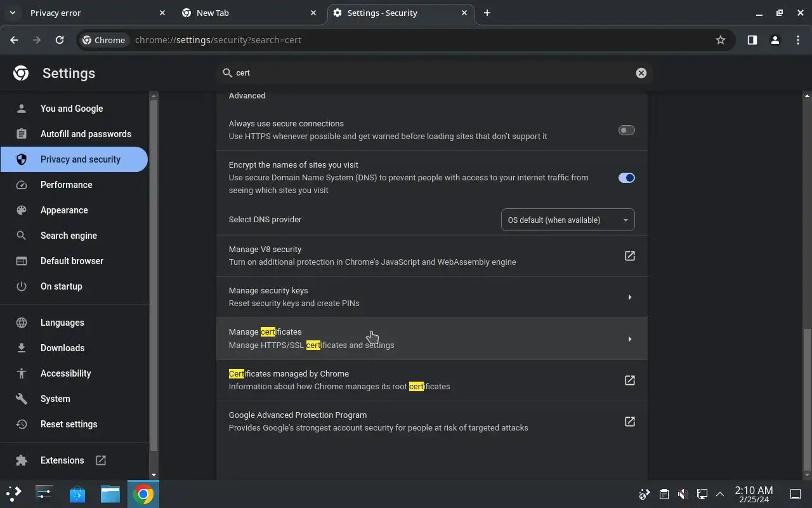Select Privacy and security in sidebar
The image size is (812, 508).
74,159
